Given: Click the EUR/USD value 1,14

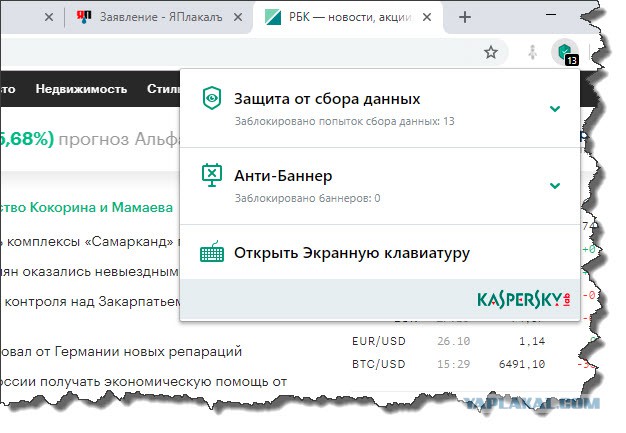Looking at the screenshot, I should [x=532, y=341].
